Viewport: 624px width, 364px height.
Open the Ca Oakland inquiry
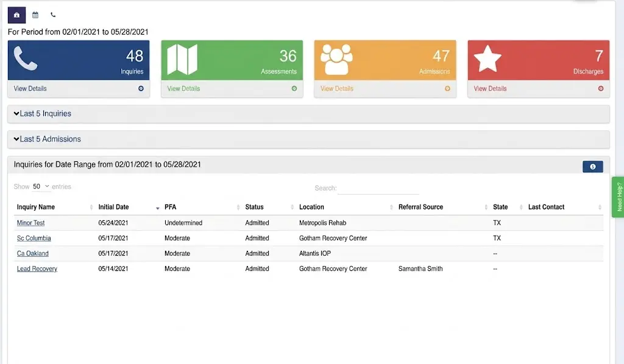click(33, 254)
